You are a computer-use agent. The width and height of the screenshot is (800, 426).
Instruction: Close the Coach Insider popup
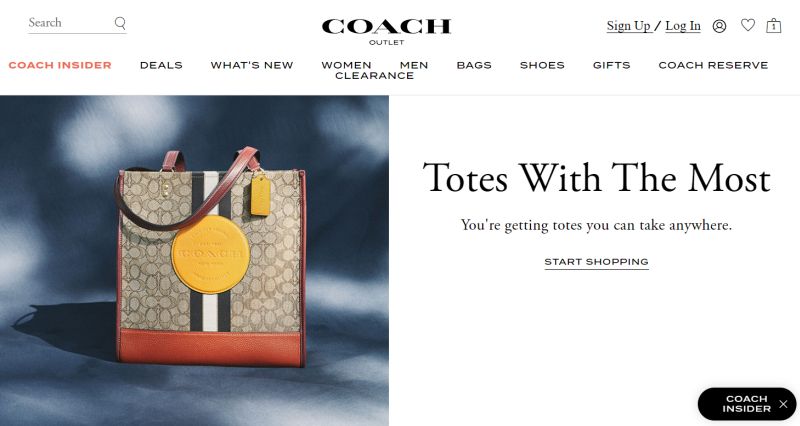(x=783, y=404)
